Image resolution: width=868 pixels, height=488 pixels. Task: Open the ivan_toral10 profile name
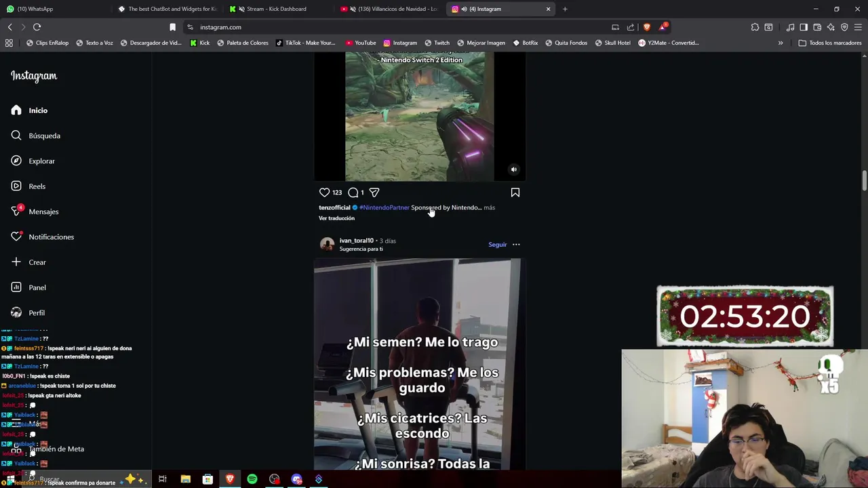tap(357, 241)
